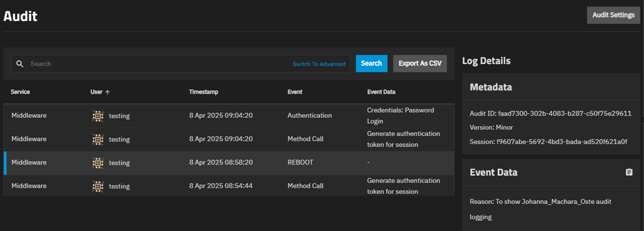Viewport: 644px width, 231px height.
Task: Click token text in 08:54:44 row
Action: 404,186
